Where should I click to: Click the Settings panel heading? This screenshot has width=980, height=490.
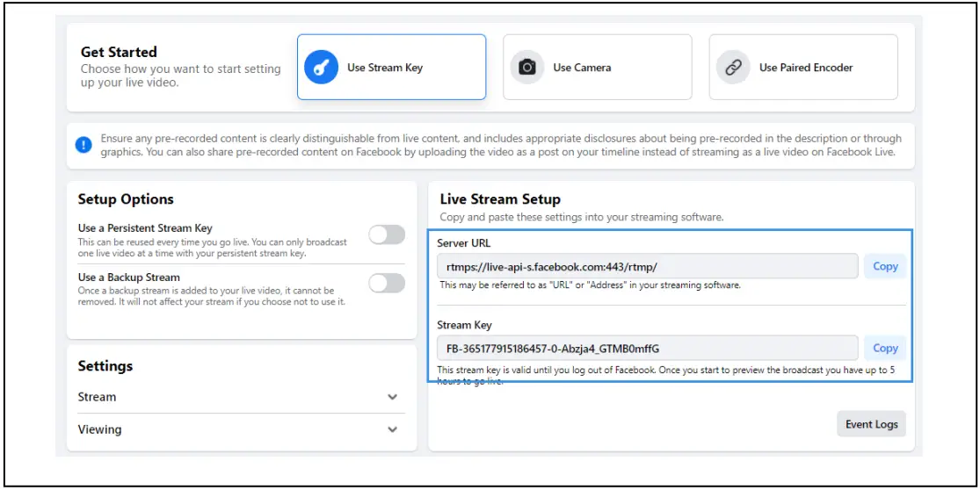(105, 366)
